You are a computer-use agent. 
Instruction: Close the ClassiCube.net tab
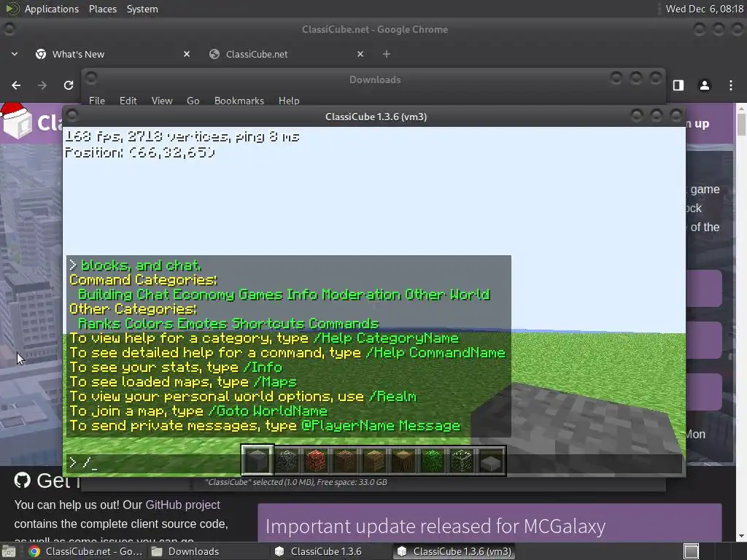pos(360,54)
